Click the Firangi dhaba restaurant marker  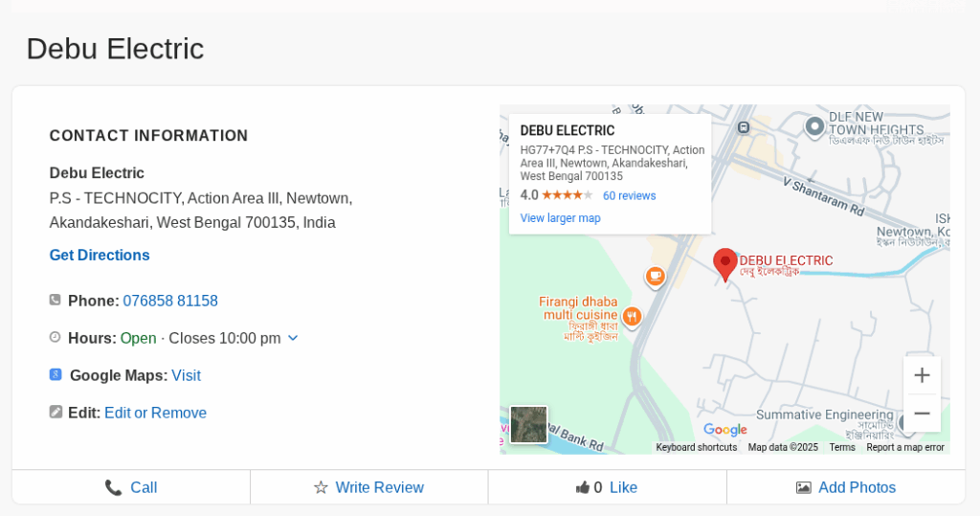631,315
